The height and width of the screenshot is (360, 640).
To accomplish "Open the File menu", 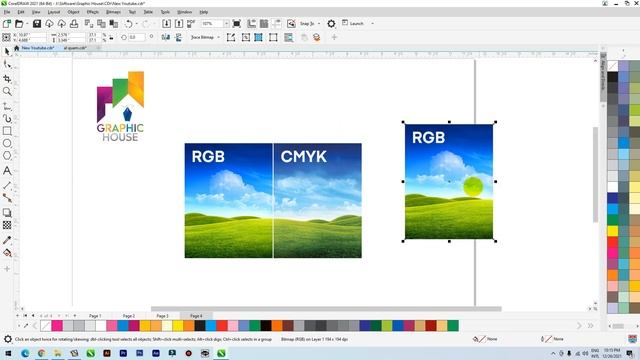I will point(7,12).
